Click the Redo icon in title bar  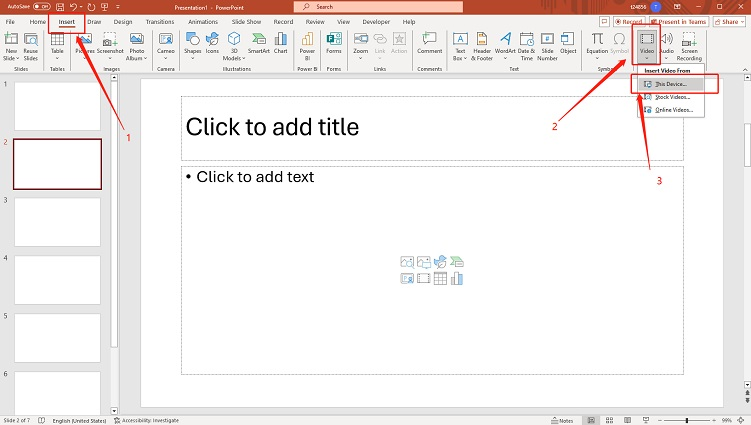(91, 7)
